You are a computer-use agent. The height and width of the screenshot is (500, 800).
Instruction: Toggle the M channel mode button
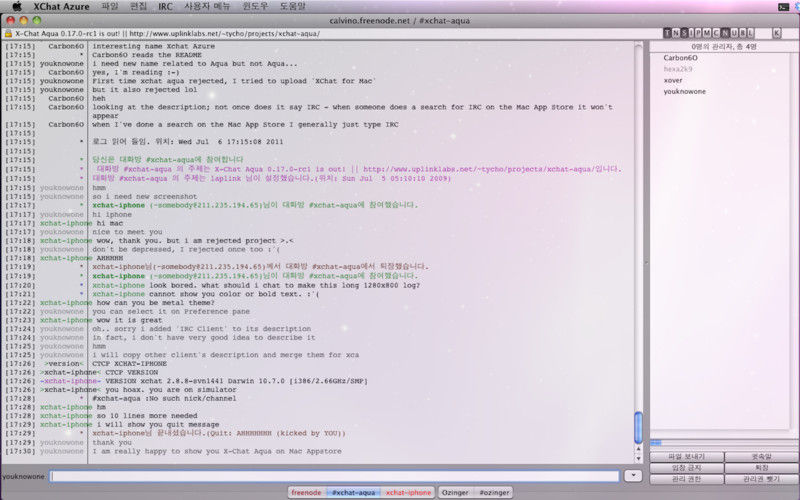(x=708, y=33)
